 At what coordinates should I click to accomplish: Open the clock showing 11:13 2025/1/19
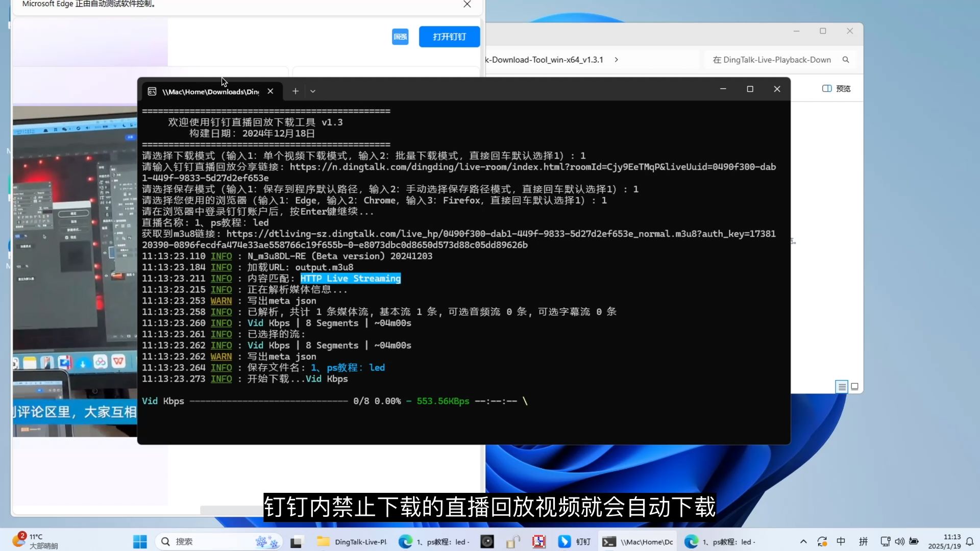tap(944, 541)
